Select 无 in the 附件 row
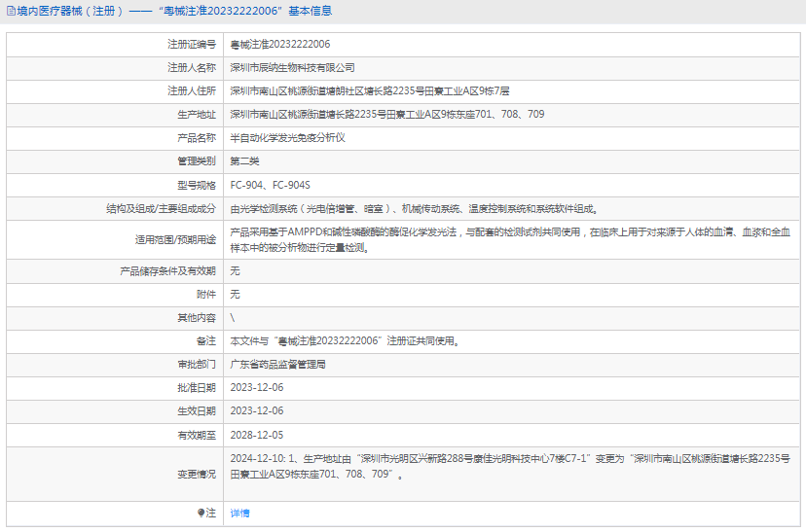The image size is (806, 532). [x=235, y=295]
